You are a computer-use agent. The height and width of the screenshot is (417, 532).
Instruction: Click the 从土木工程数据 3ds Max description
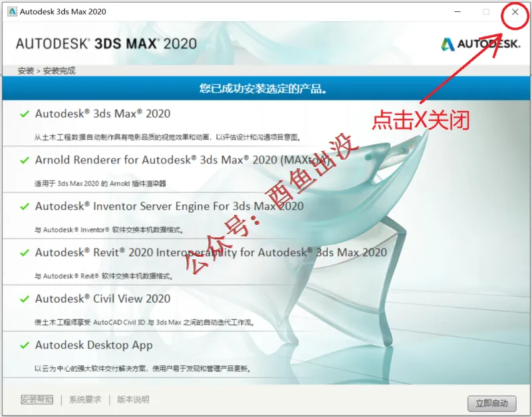[168, 137]
